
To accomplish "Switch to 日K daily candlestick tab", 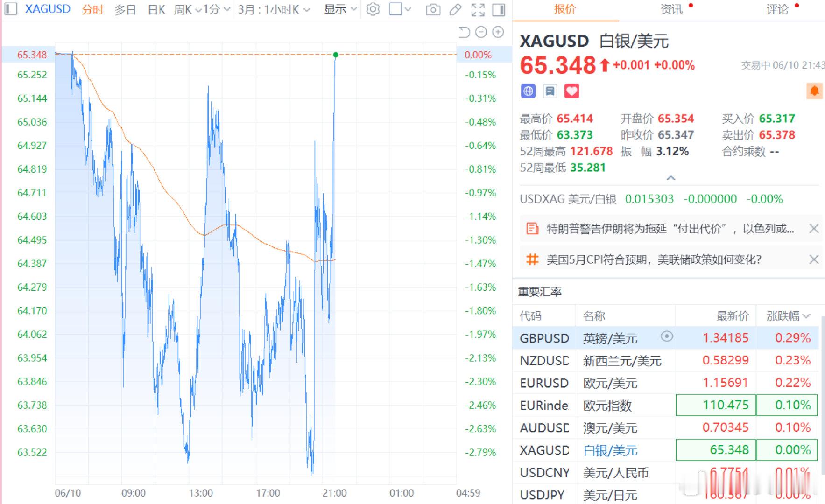I will coord(156,9).
